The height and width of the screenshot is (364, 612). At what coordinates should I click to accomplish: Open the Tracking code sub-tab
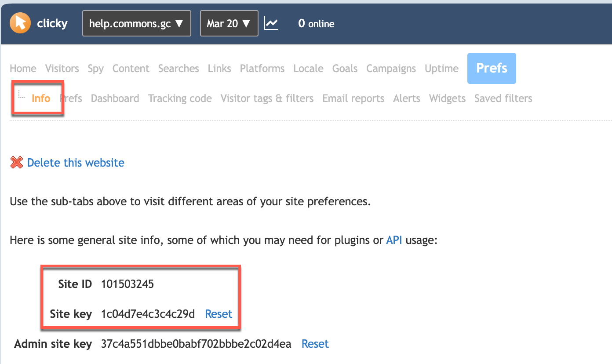(180, 98)
